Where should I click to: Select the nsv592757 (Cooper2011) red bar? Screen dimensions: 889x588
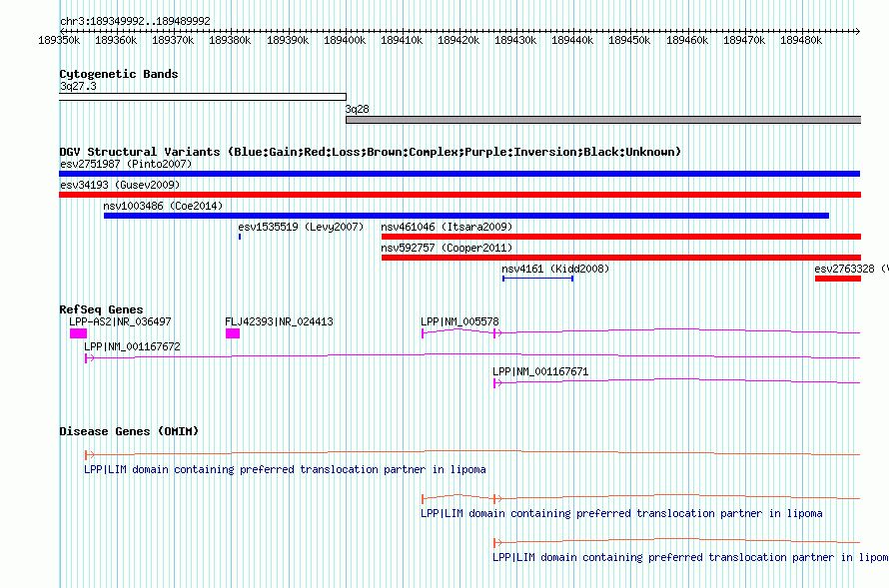621,258
